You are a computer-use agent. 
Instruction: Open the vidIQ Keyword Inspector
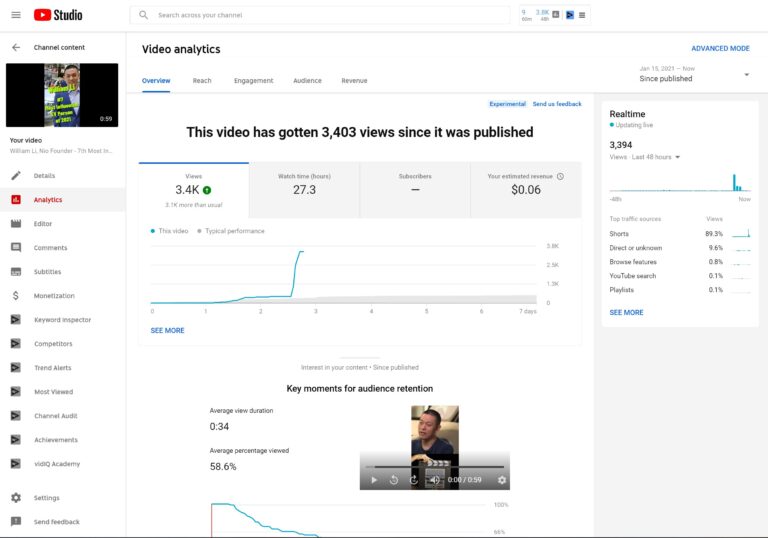pyautogui.click(x=62, y=320)
